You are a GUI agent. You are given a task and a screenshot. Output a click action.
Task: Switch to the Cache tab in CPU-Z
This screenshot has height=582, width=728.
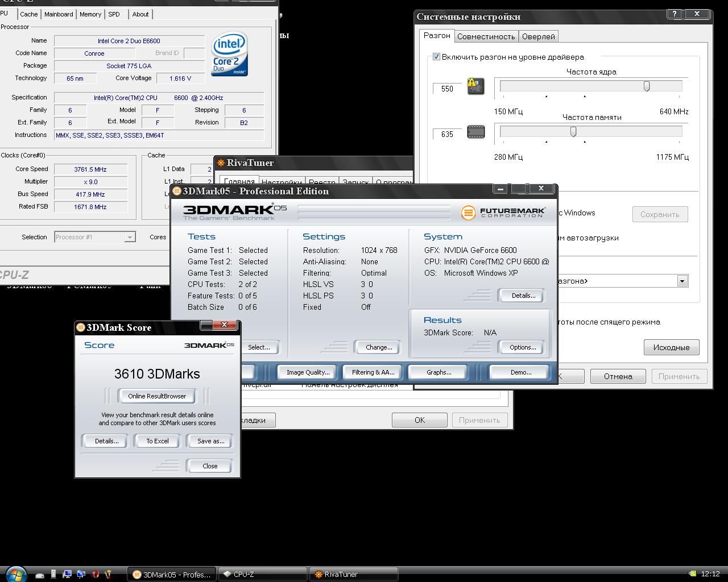point(29,14)
